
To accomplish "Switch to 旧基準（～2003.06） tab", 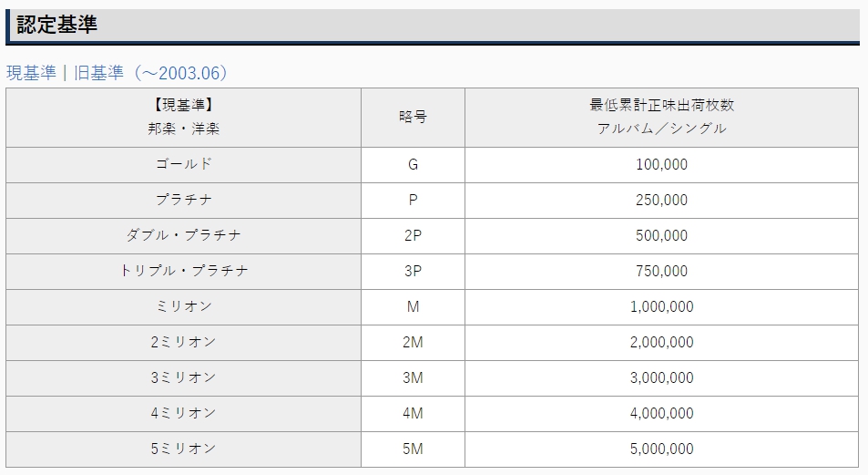I will pyautogui.click(x=151, y=73).
